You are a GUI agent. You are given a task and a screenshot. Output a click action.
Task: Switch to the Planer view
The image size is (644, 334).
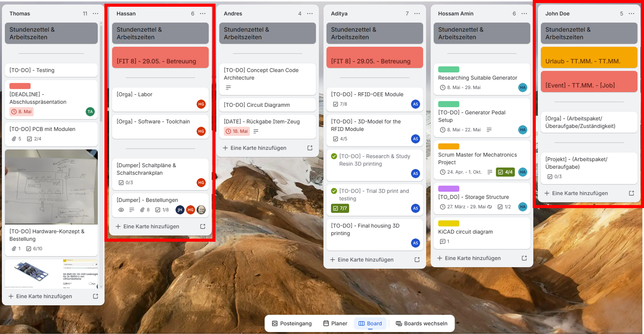pos(335,323)
